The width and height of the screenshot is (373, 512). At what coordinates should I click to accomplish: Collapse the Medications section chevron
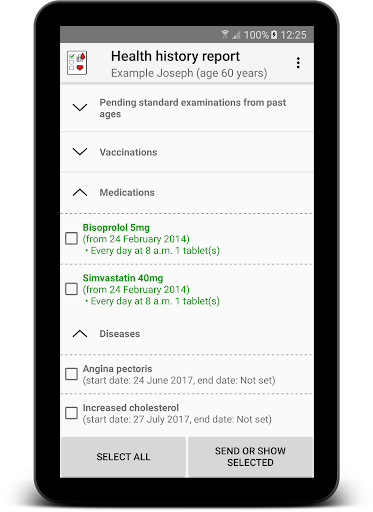[80, 192]
